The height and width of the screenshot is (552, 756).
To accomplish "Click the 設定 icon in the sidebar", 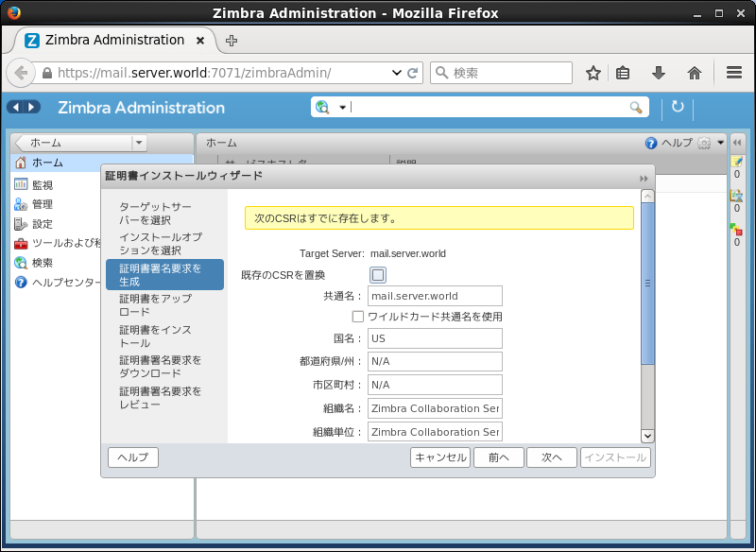I will coord(21,224).
